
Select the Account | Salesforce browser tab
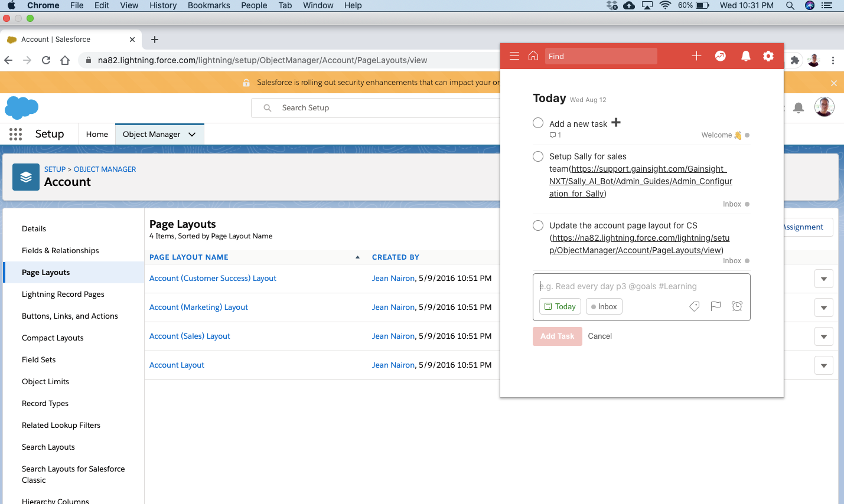tap(71, 40)
